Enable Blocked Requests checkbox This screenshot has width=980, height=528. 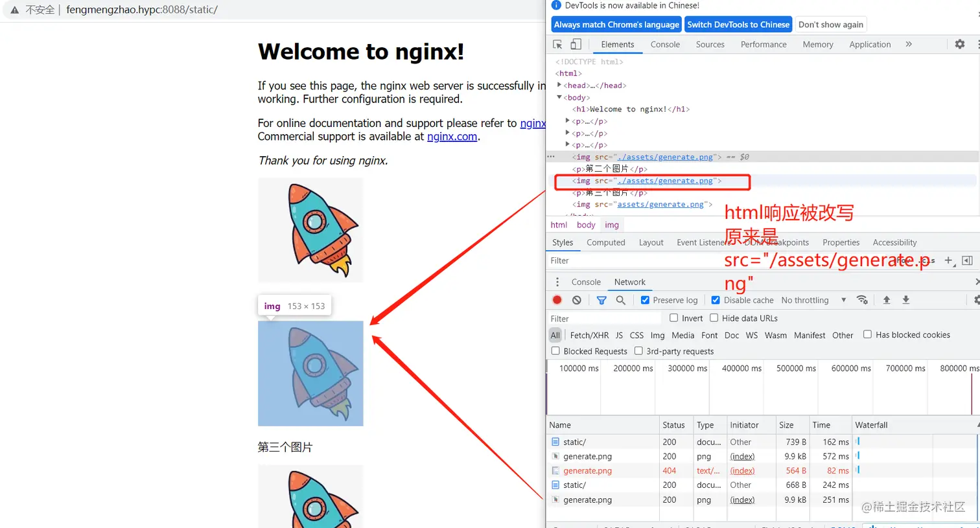[555, 350]
